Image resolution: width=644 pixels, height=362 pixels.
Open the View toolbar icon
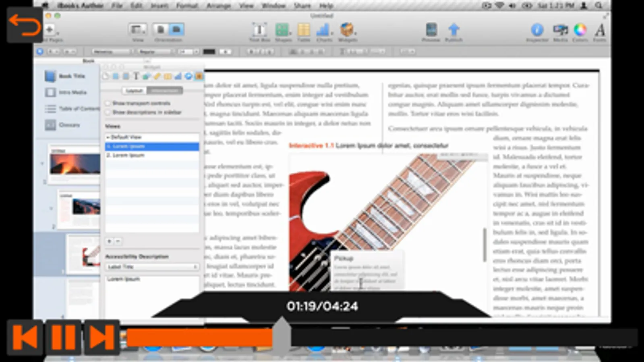click(138, 29)
